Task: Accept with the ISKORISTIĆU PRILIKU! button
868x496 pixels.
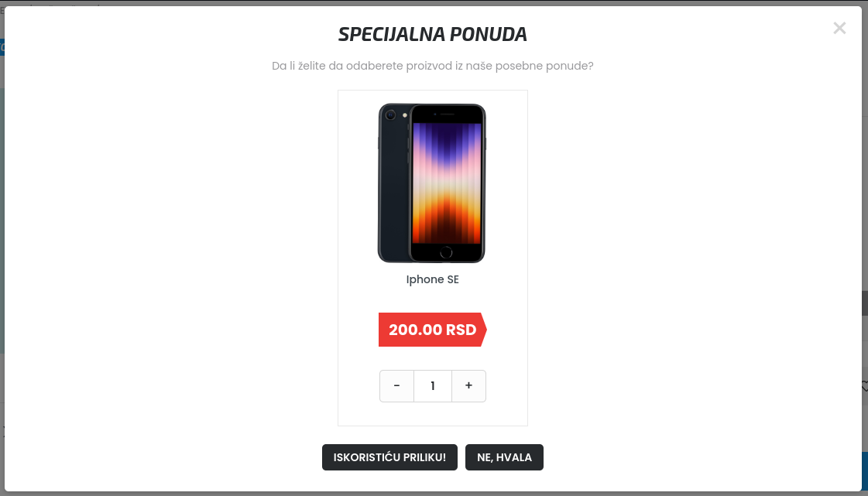Action: [x=389, y=457]
